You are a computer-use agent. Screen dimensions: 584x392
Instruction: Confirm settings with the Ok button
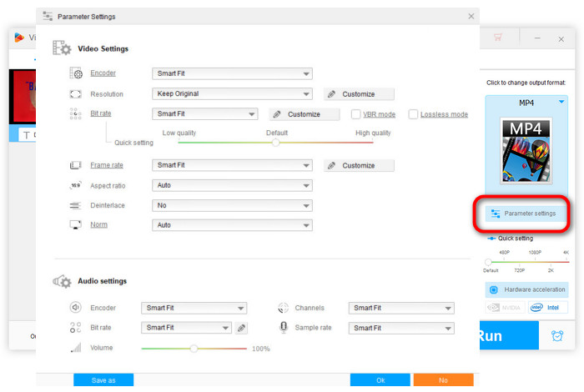coord(380,380)
